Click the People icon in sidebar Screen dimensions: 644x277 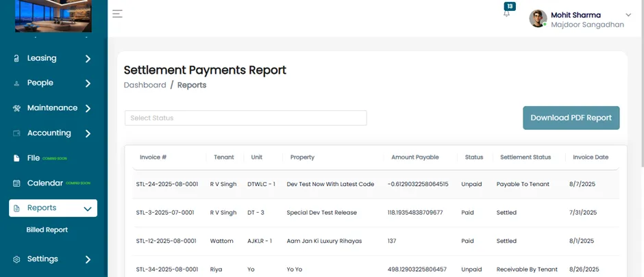pyautogui.click(x=16, y=83)
